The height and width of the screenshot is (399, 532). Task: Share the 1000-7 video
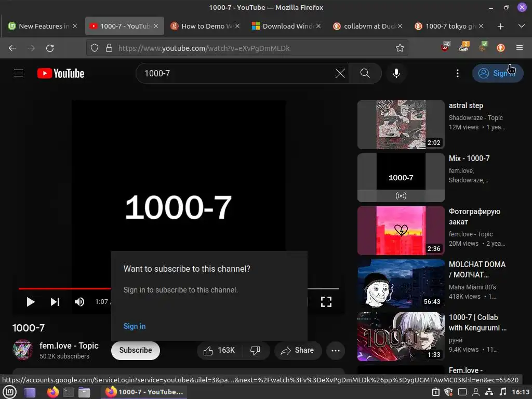[x=298, y=350]
